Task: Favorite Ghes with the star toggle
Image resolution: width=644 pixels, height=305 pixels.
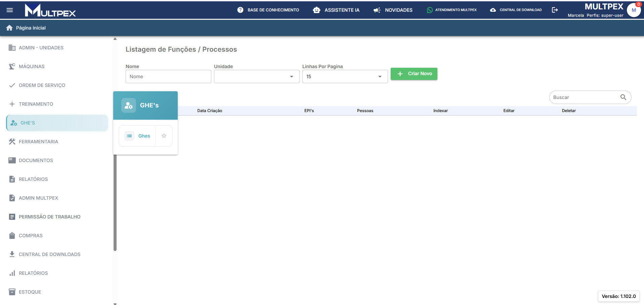Action: [164, 136]
